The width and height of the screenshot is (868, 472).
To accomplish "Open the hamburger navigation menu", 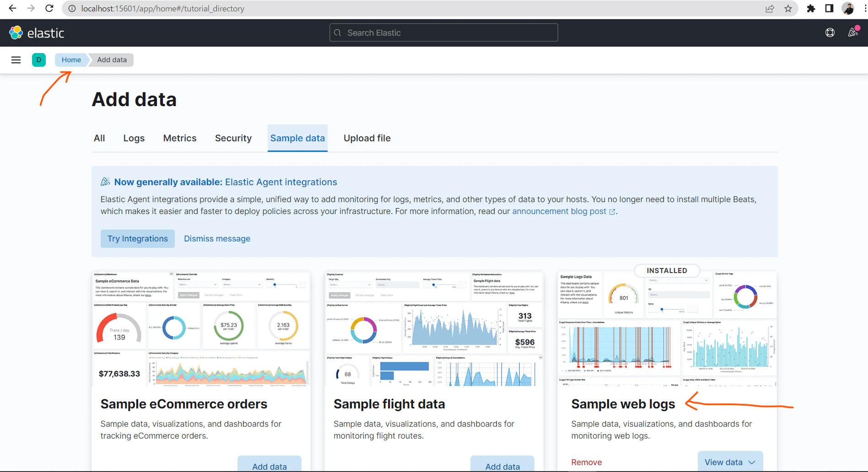I will click(x=16, y=60).
